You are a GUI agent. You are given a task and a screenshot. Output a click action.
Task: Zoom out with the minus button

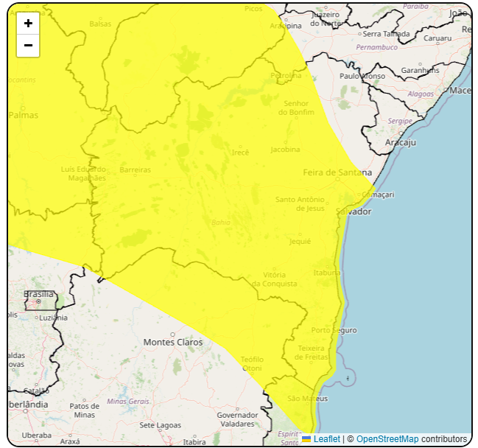[x=28, y=46]
